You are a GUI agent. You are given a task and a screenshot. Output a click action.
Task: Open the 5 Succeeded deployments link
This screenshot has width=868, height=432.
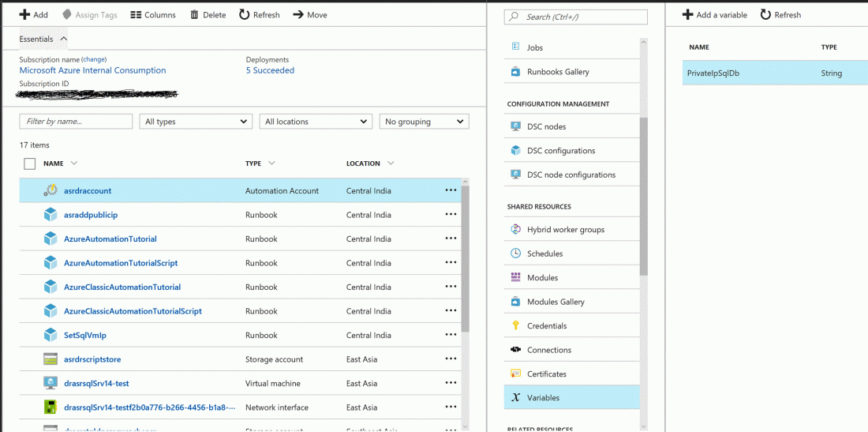(x=270, y=70)
